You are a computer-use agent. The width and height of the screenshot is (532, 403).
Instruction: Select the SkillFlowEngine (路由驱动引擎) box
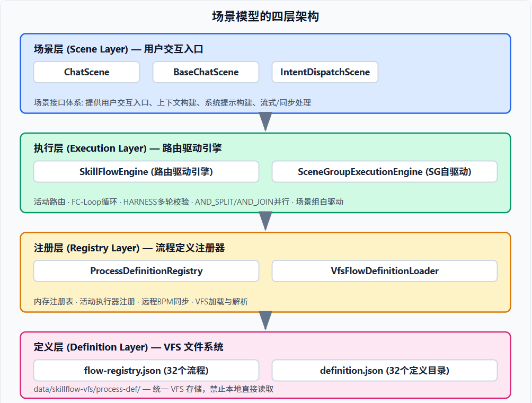[x=146, y=171]
